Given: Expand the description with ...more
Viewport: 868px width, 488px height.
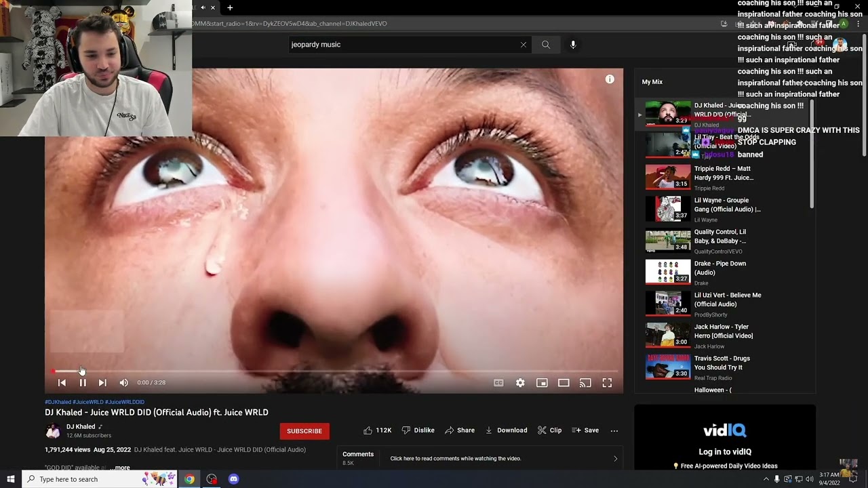Looking at the screenshot, I should [120, 468].
